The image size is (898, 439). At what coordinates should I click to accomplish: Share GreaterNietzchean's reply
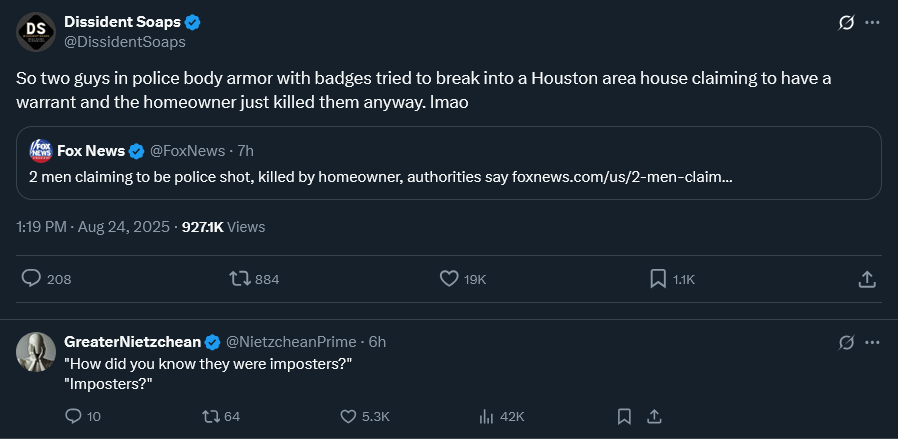coord(655,416)
